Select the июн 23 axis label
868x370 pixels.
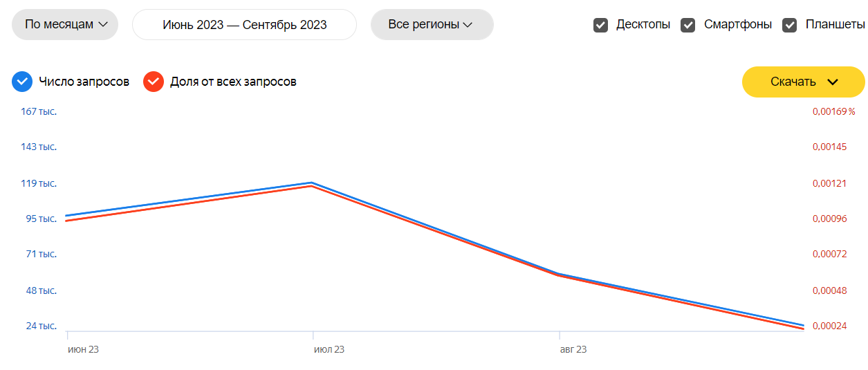coord(83,349)
